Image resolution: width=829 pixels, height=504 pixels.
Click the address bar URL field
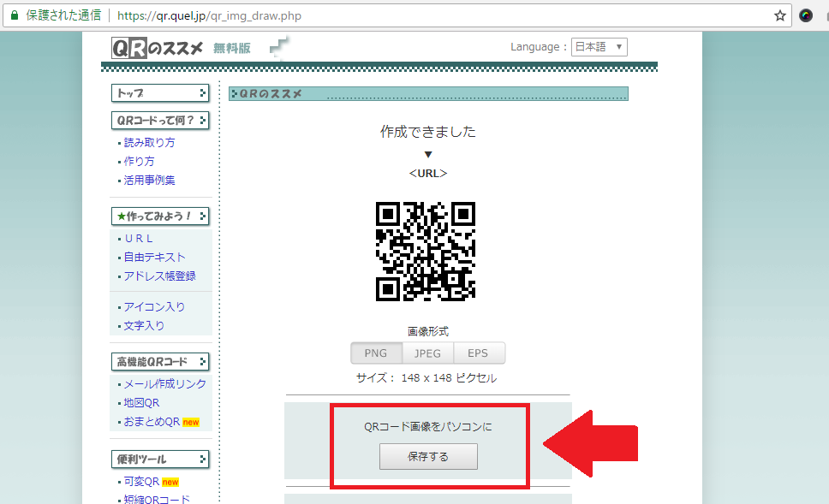click(x=428, y=15)
